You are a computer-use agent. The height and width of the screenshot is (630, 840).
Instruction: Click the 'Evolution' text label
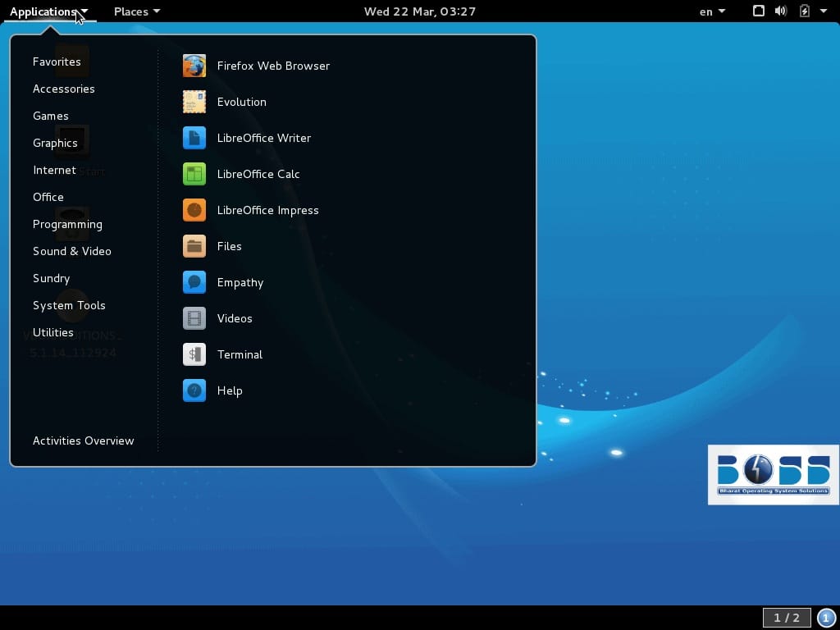pyautogui.click(x=242, y=102)
